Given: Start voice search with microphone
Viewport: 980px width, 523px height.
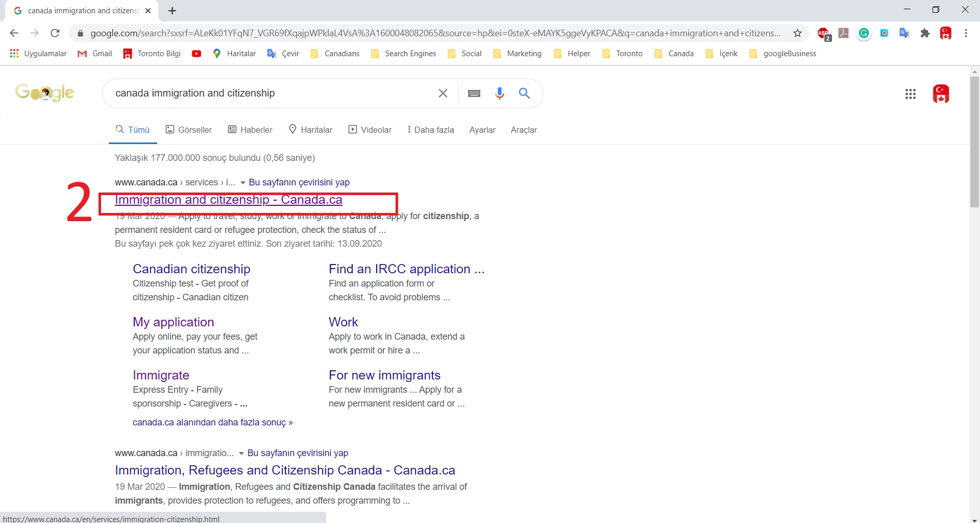Looking at the screenshot, I should [x=500, y=93].
